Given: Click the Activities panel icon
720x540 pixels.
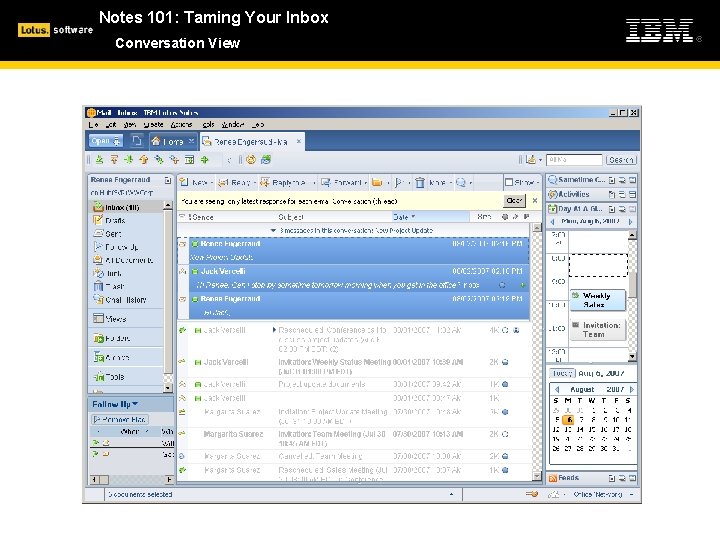Looking at the screenshot, I should (x=553, y=194).
